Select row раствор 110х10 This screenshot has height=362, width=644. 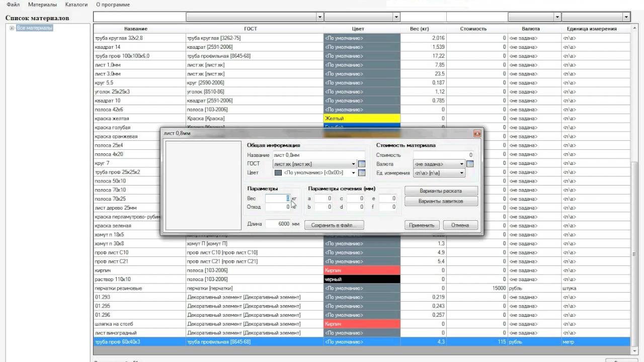[x=362, y=280]
